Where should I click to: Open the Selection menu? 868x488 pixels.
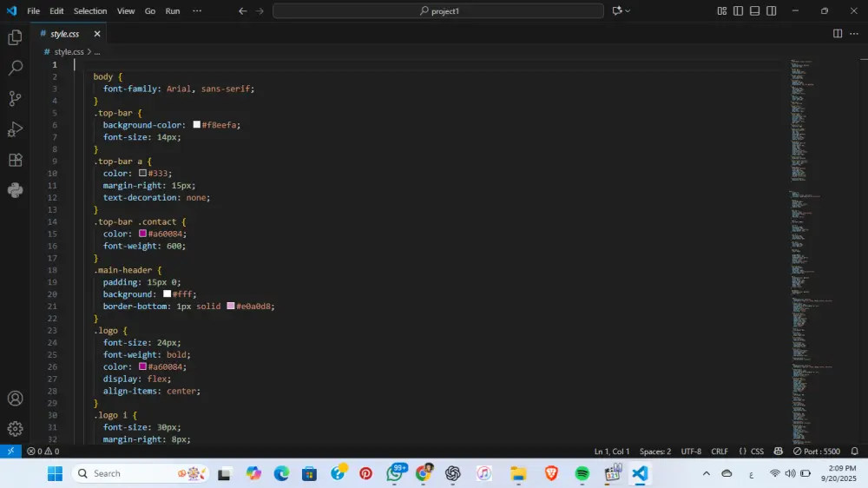(x=90, y=10)
